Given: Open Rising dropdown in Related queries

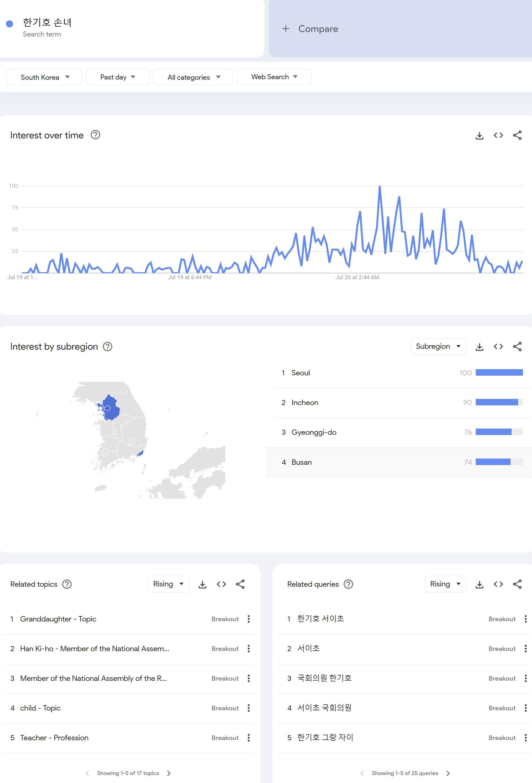Looking at the screenshot, I should point(445,584).
